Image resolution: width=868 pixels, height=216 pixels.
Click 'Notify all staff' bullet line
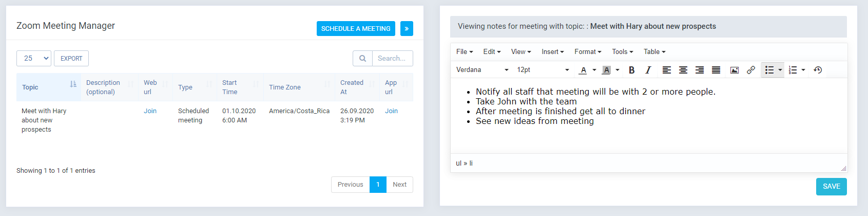595,92
